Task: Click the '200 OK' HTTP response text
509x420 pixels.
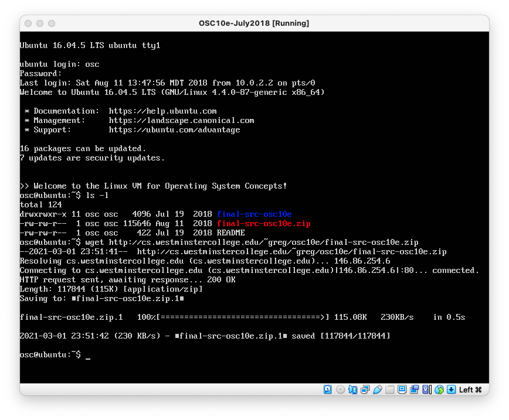Action: [x=222, y=279]
